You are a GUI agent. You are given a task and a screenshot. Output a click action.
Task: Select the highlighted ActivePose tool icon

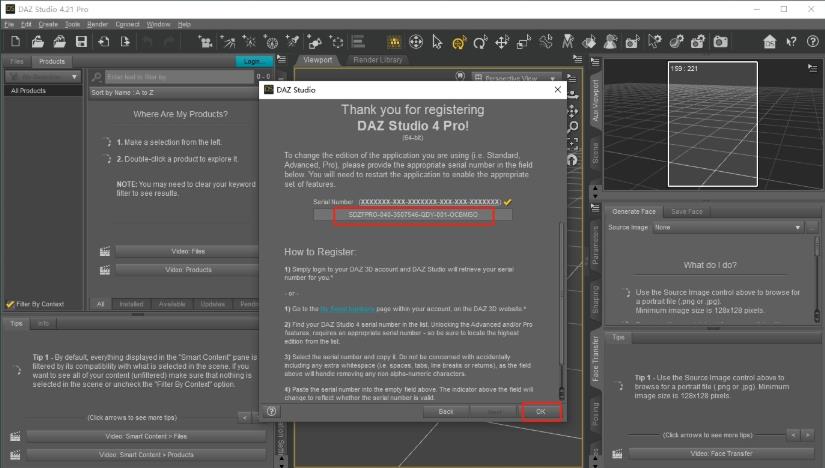[459, 42]
